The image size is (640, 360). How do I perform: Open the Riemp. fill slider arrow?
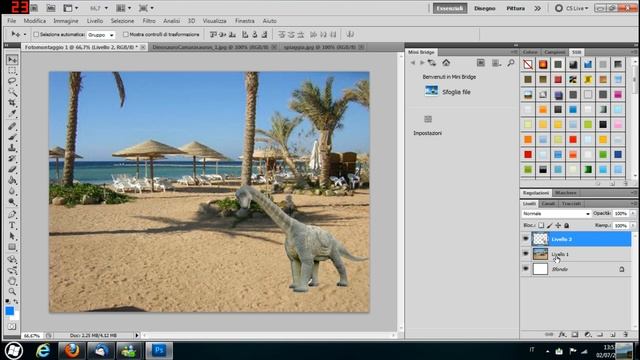633,225
